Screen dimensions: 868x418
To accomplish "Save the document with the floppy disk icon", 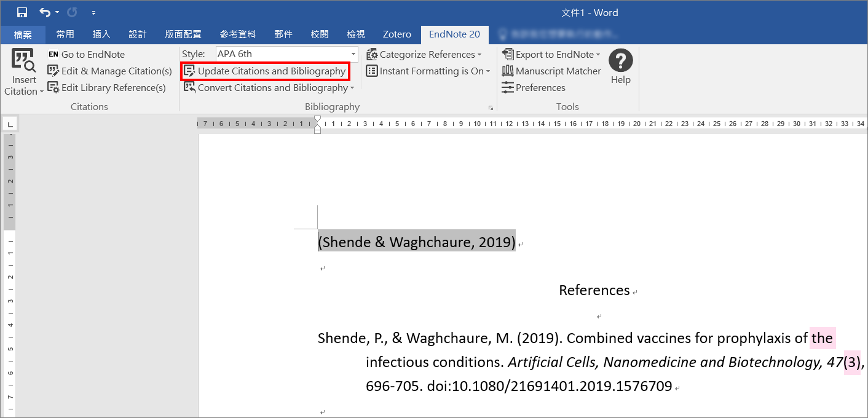I will tap(22, 12).
